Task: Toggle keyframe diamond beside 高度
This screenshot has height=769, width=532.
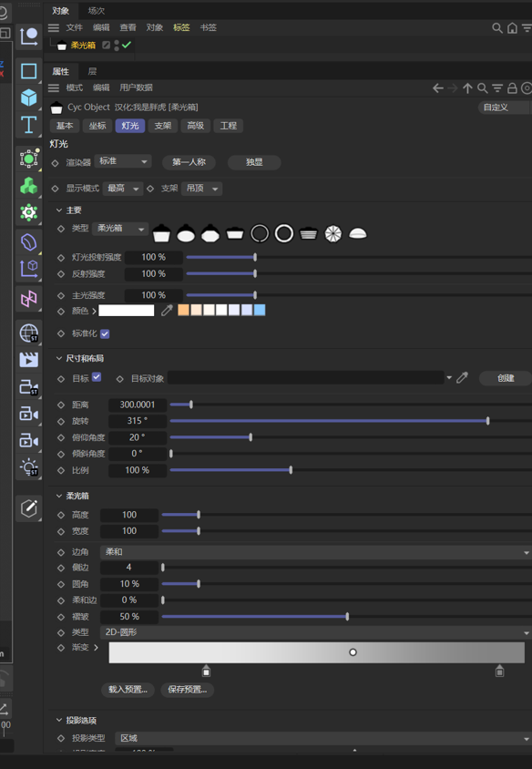Action: tap(61, 515)
